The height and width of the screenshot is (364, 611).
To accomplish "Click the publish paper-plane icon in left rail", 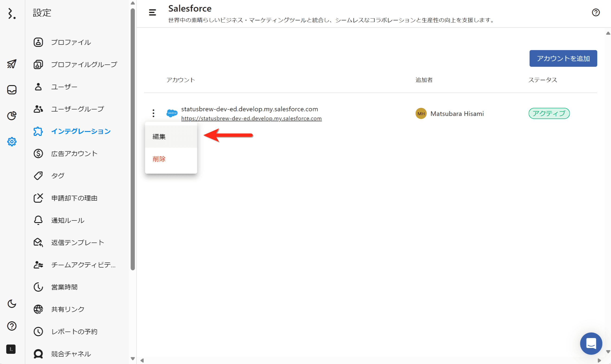I will 12,64.
